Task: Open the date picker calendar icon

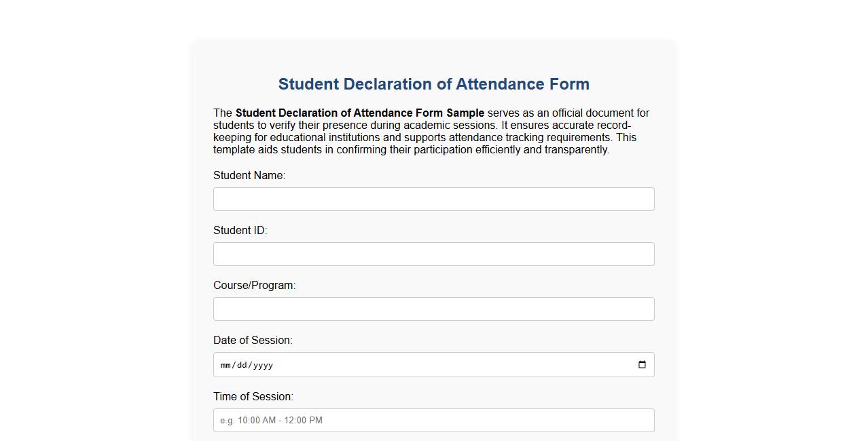Action: pyautogui.click(x=641, y=364)
